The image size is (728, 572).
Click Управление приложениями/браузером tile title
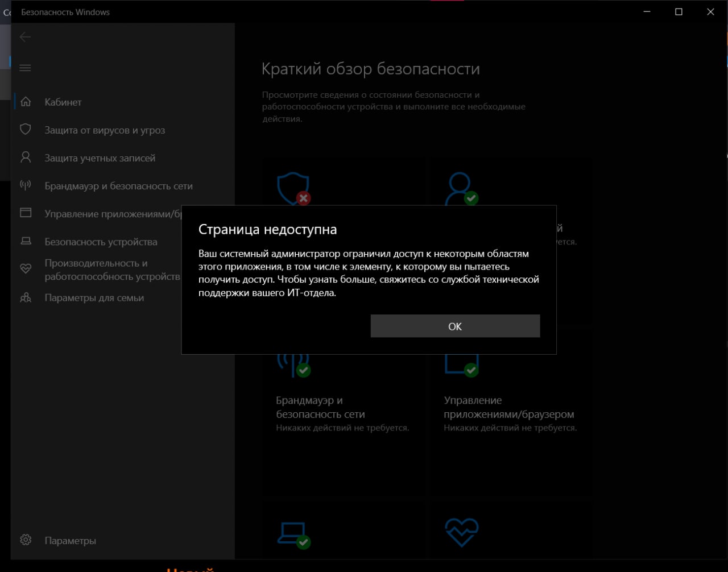pos(508,407)
